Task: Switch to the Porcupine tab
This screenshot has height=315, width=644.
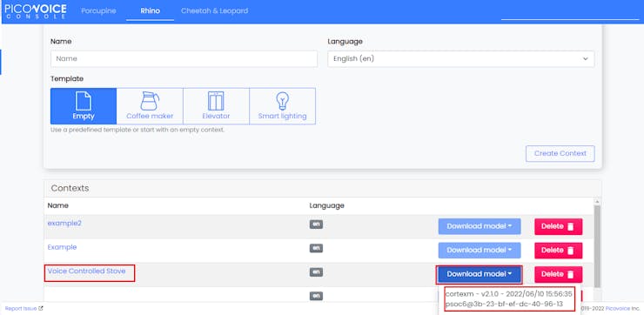Action: coord(98,11)
